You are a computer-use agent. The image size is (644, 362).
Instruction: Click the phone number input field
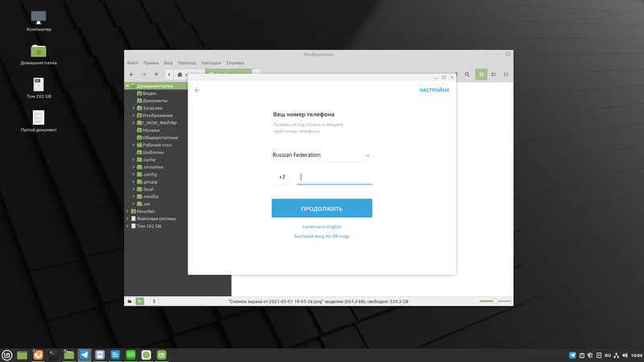click(334, 177)
